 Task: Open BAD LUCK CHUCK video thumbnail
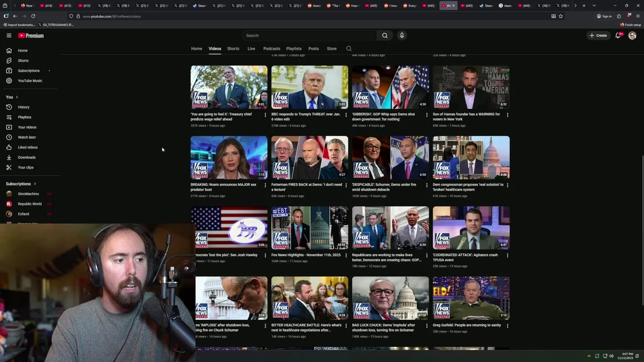click(390, 298)
